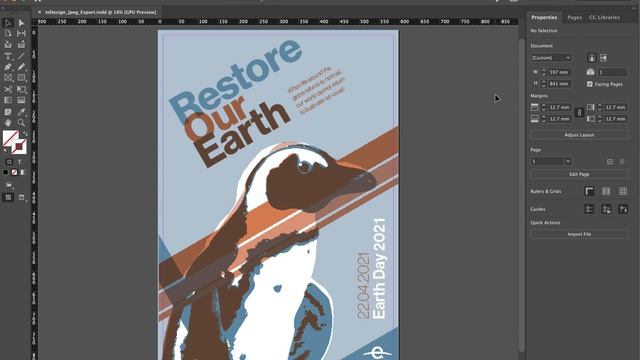Toggle lock guides button
The image size is (640, 360).
606,209
